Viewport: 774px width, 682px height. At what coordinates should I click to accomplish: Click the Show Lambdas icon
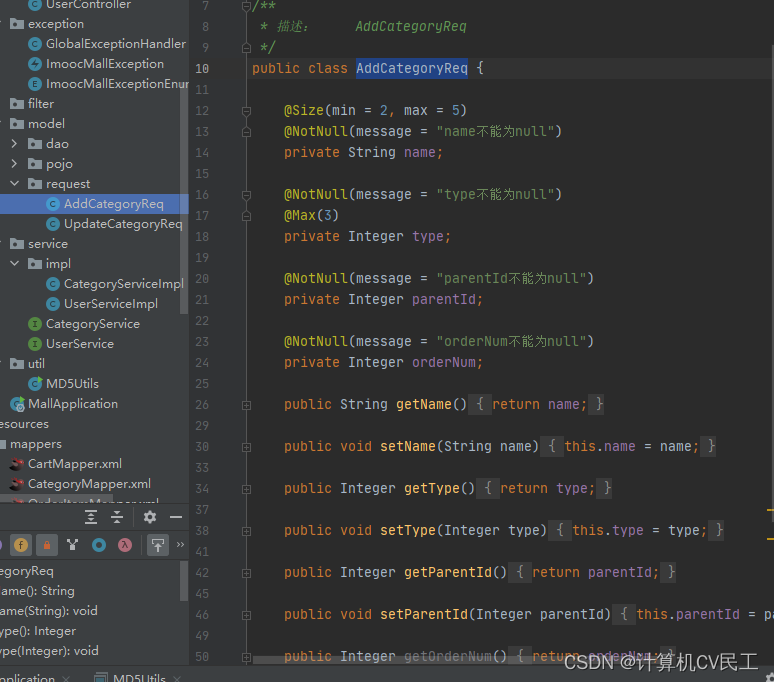[125, 545]
